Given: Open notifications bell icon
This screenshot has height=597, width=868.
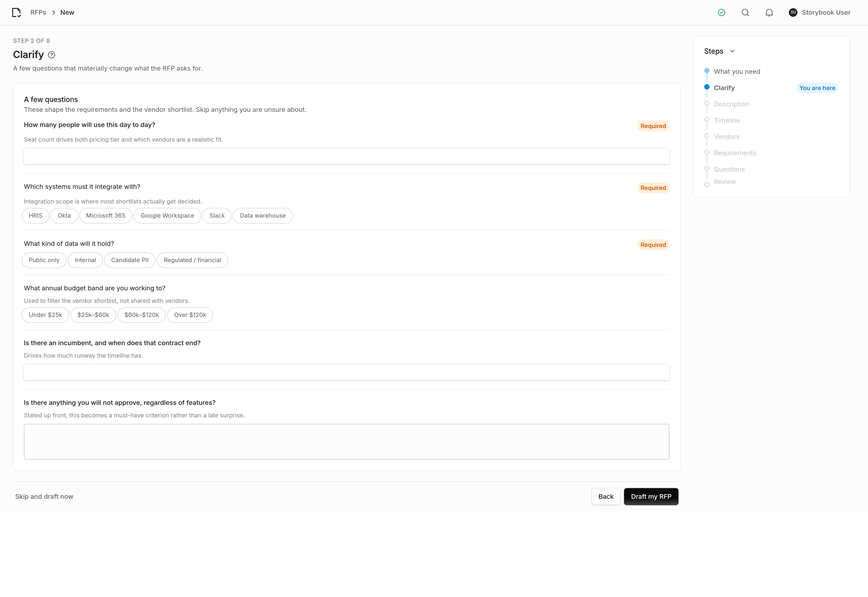Looking at the screenshot, I should pos(769,12).
